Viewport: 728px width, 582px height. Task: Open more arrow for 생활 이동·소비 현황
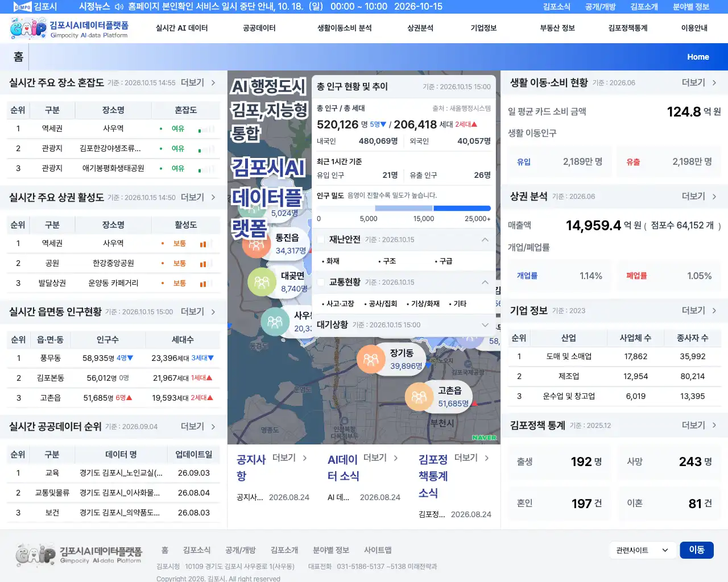click(x=714, y=83)
